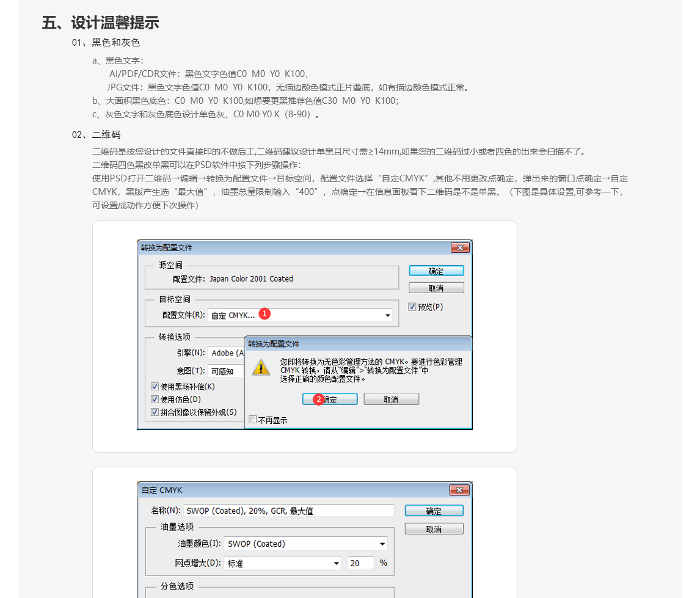The image size is (700, 598).
Task: Click the red number 1 marker
Action: coord(264,313)
